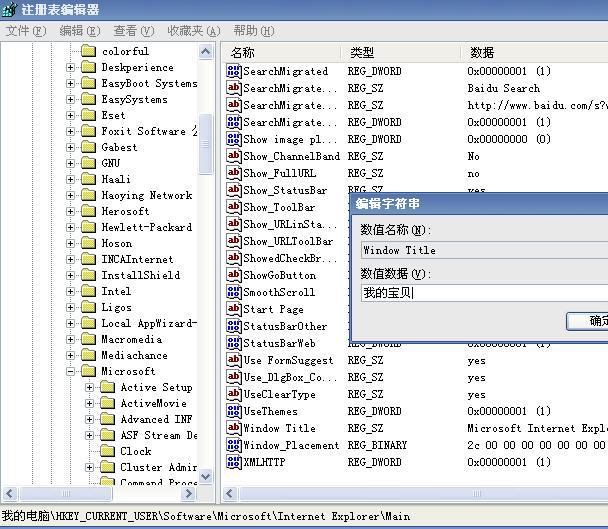This screenshot has height=529, width=608.
Task: Click the Window_Placement binary value icon
Action: 234,445
